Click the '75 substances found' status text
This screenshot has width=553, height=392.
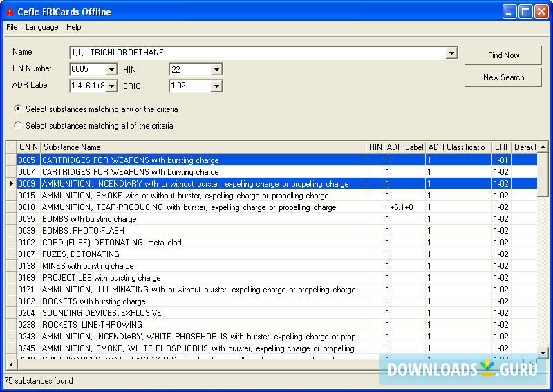coord(39,381)
